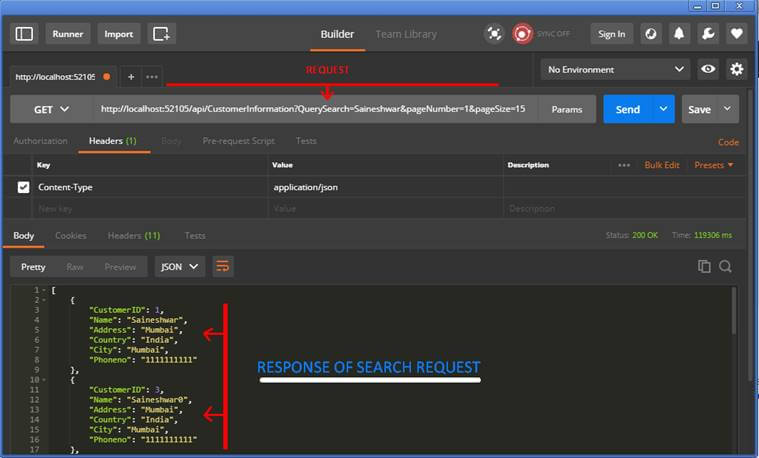This screenshot has width=759, height=458.
Task: Collapse the JSON array at line 1
Action: click(44, 290)
